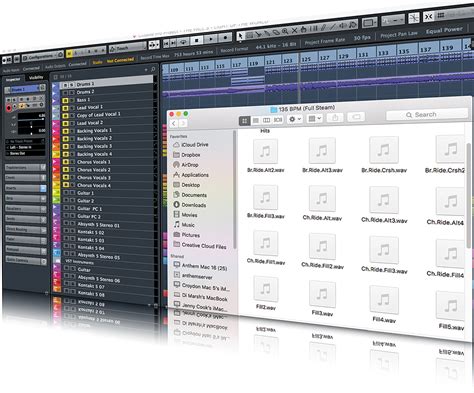Open the Finder arrange-by dropdown

pos(314,118)
